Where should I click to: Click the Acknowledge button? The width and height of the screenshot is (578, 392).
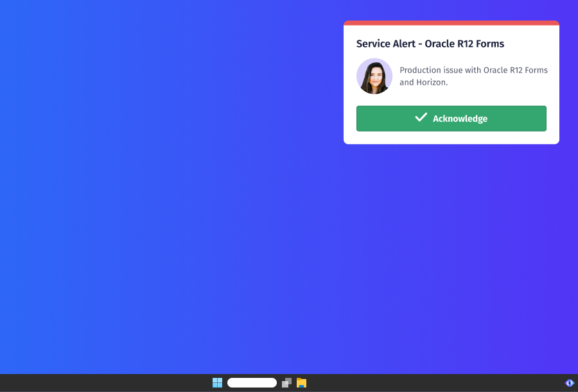[451, 118]
